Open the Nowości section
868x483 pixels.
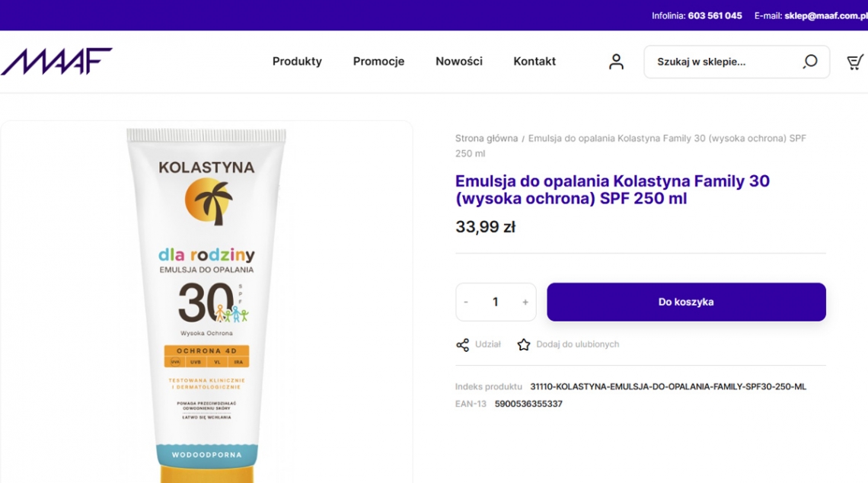click(x=458, y=62)
